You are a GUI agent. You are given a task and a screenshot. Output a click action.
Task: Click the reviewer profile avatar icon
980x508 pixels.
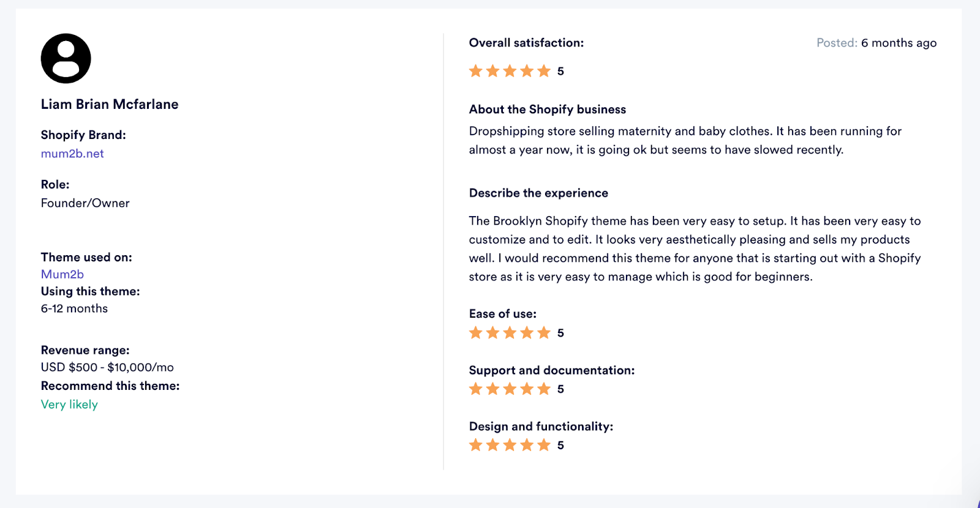(66, 59)
